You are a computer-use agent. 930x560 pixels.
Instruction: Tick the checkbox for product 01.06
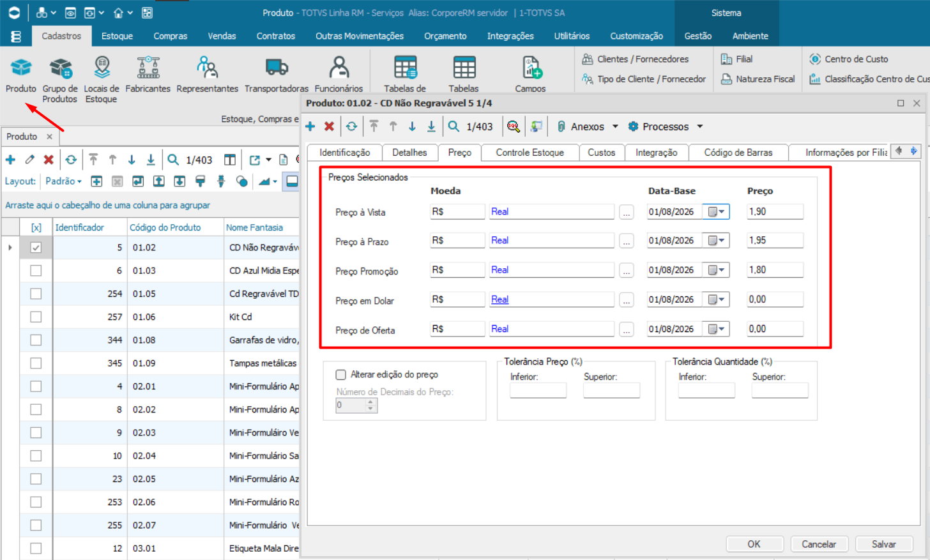tap(36, 317)
